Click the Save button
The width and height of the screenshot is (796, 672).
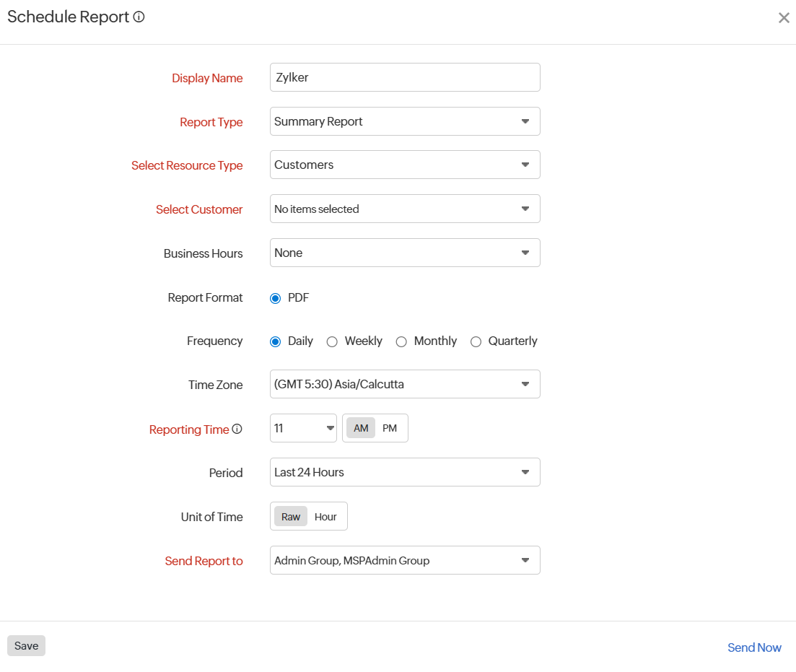[26, 645]
